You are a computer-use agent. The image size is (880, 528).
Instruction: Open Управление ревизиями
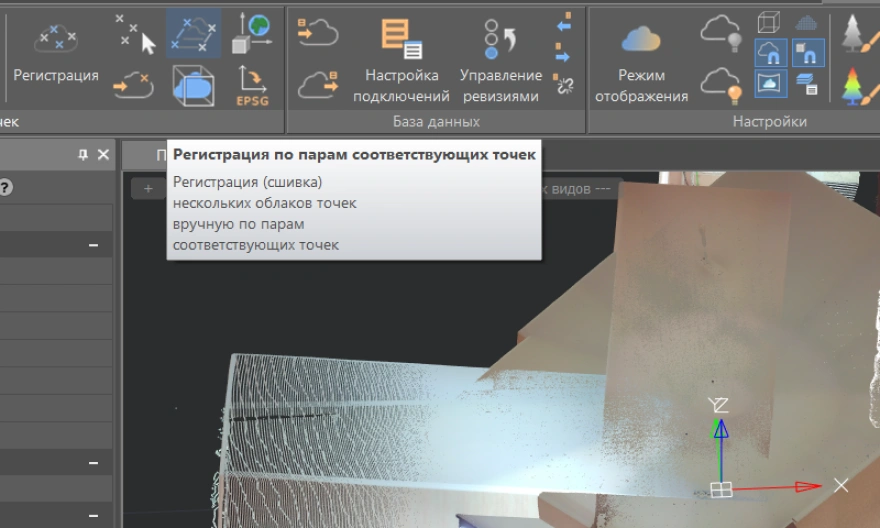pyautogui.click(x=500, y=60)
